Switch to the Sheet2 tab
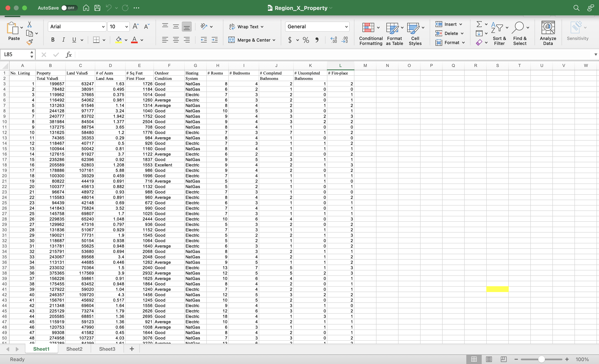The height and width of the screenshot is (364, 599). click(74, 349)
